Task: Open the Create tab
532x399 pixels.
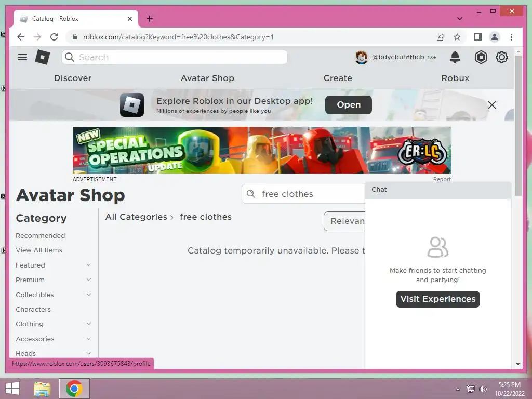Action: pos(338,78)
